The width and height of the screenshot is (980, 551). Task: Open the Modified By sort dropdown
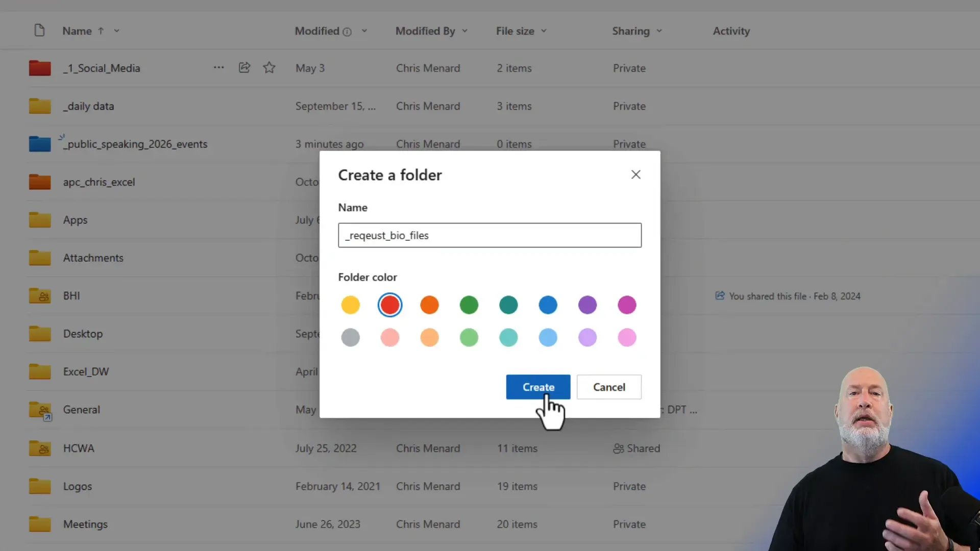(465, 31)
